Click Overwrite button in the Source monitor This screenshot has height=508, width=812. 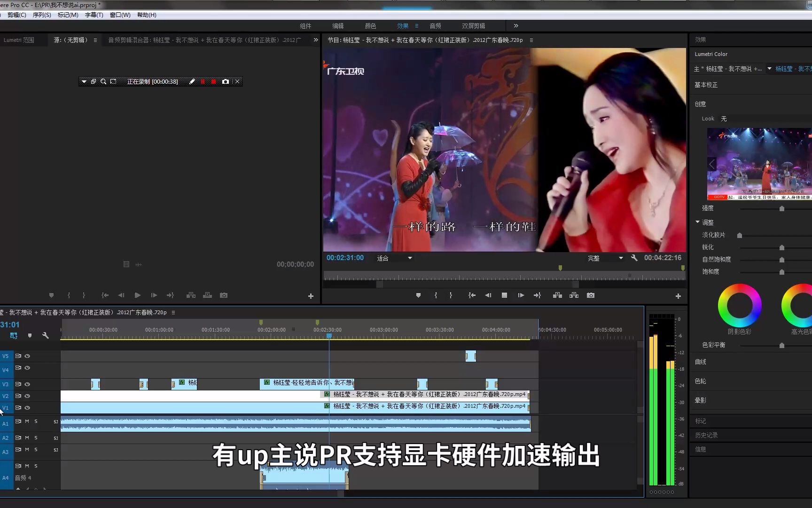(x=207, y=295)
